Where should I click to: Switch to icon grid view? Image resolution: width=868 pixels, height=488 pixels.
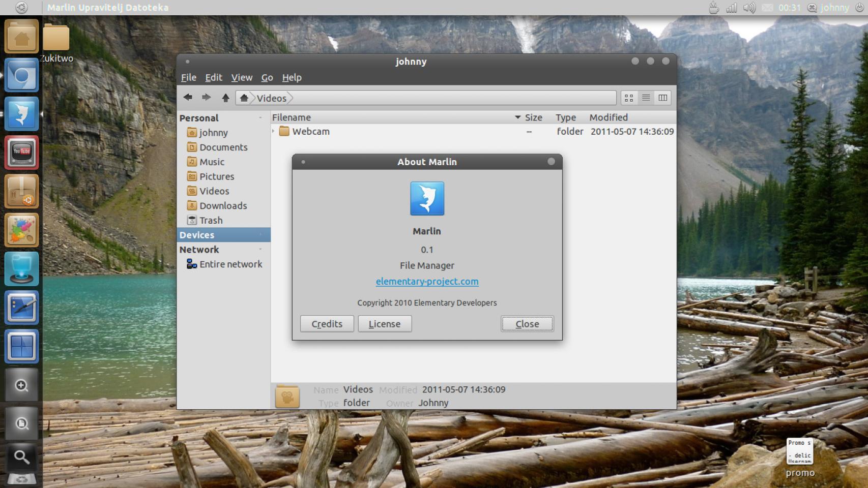point(629,98)
